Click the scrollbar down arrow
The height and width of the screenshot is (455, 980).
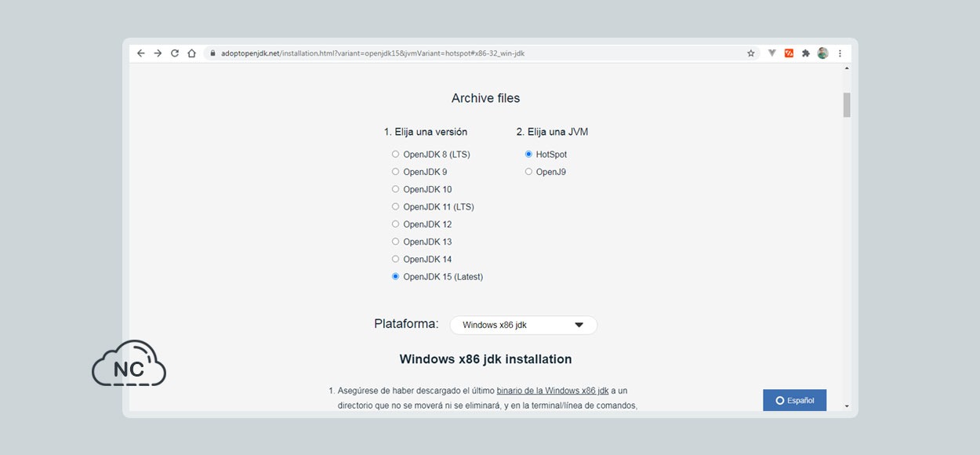[847, 406]
